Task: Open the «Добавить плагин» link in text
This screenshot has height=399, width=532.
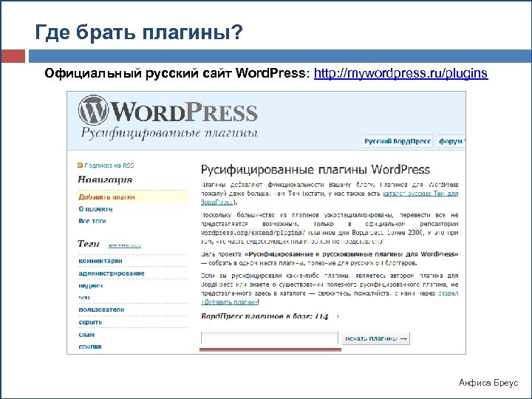Action: click(x=230, y=302)
